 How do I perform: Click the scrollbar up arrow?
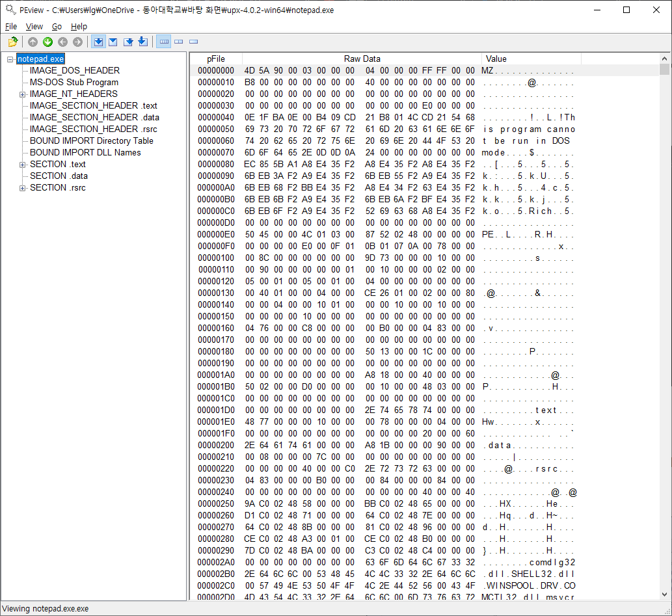(x=664, y=59)
